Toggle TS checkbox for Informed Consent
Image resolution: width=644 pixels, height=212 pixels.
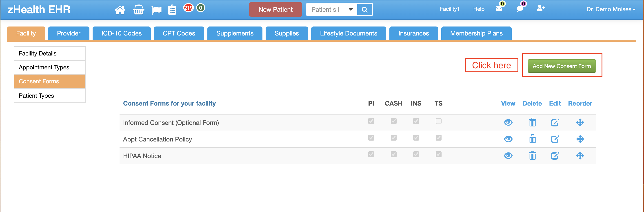[438, 121]
